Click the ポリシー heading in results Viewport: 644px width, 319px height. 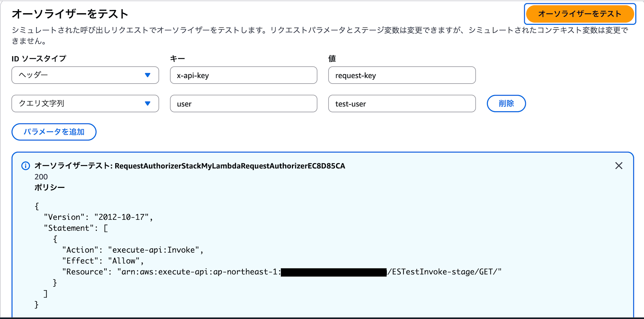(x=50, y=188)
